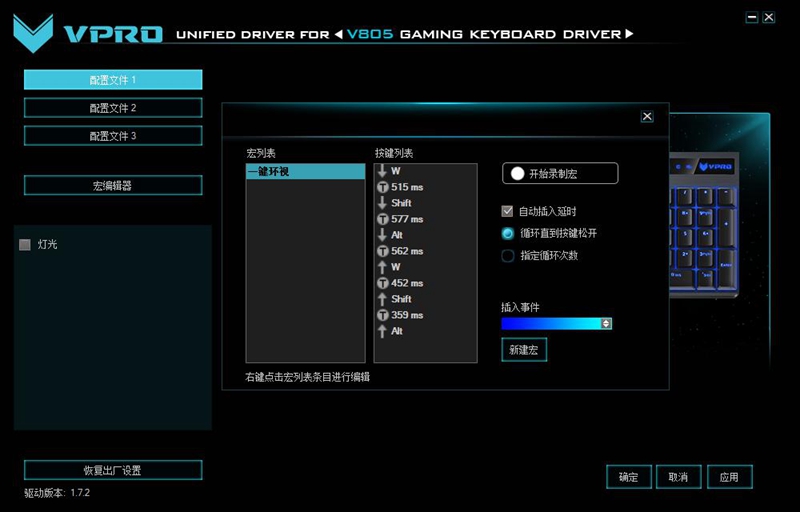
Task: Click the VPRO logo icon
Action: 33,33
